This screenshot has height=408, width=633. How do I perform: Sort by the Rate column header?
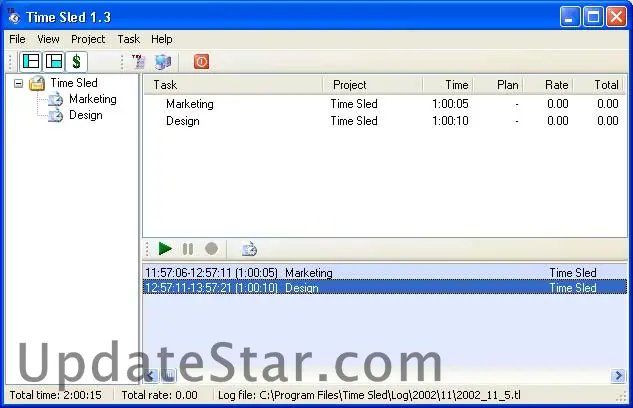click(x=548, y=85)
